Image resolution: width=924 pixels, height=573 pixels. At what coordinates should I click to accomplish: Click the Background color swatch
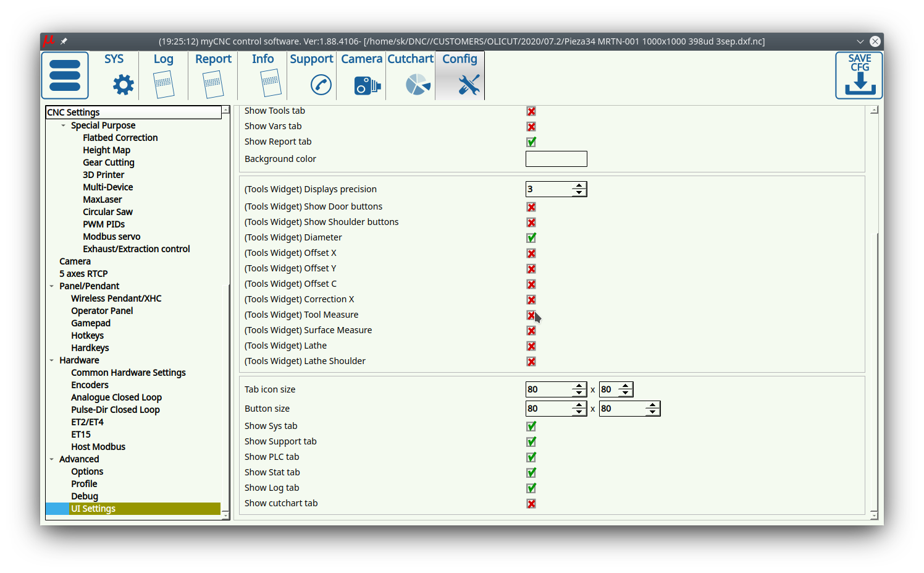click(x=556, y=159)
